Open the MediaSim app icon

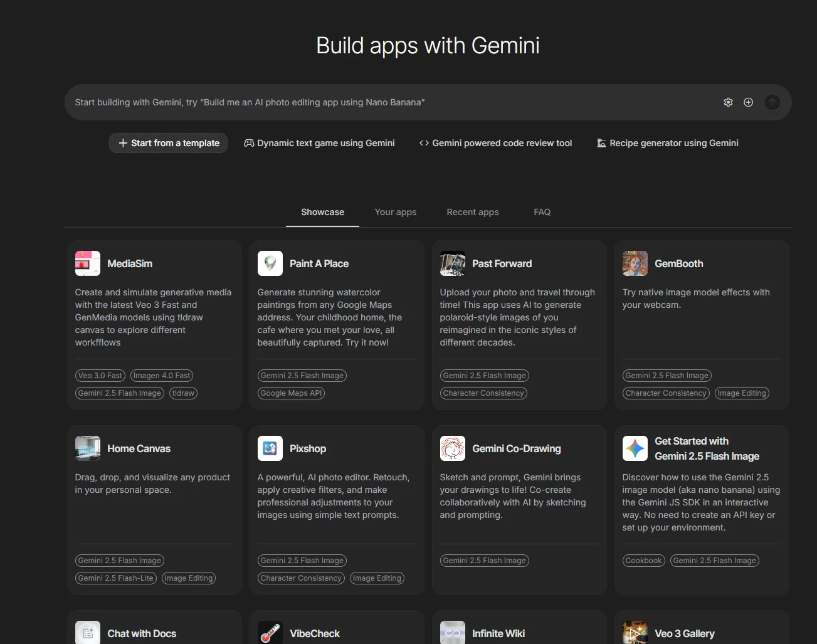point(88,263)
